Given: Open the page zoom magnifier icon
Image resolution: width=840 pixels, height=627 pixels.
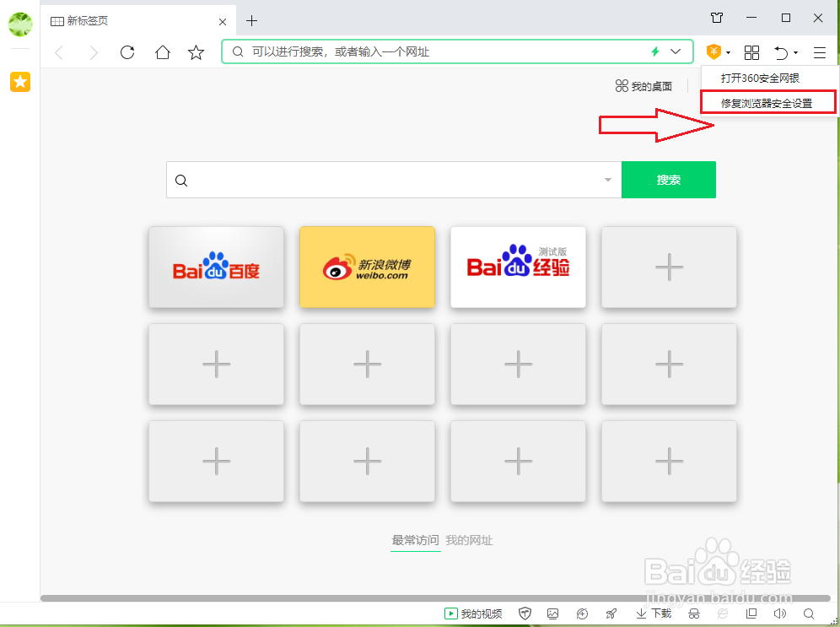Looking at the screenshot, I should tap(809, 613).
